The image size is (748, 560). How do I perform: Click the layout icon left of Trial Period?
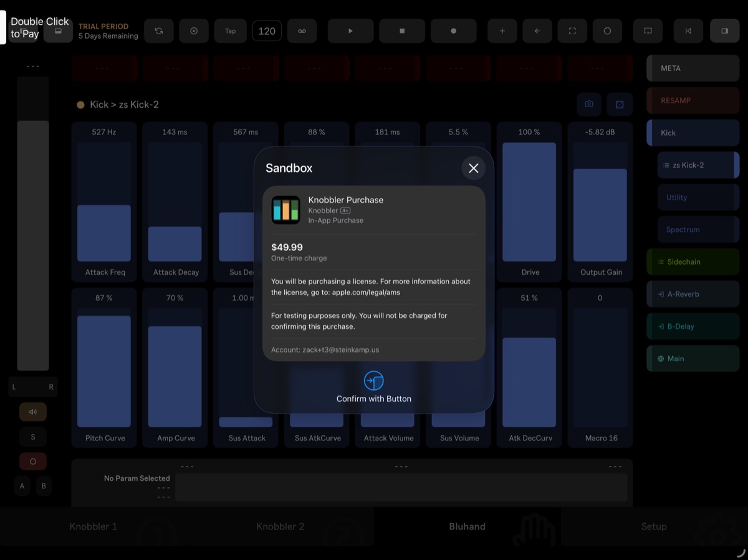point(58,31)
